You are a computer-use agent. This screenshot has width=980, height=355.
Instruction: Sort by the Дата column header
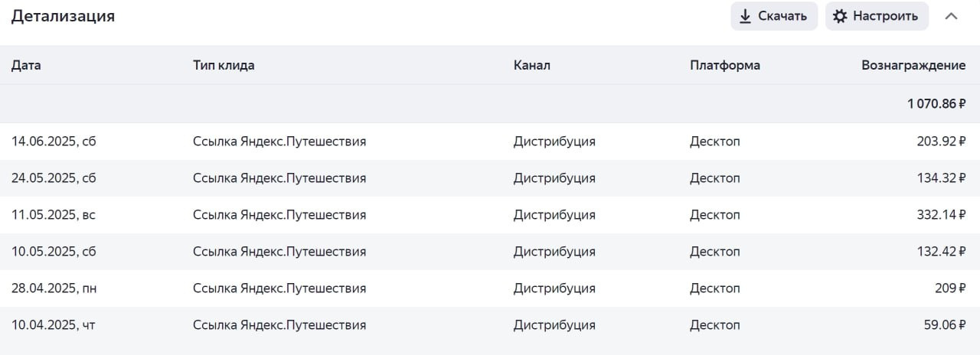26,65
